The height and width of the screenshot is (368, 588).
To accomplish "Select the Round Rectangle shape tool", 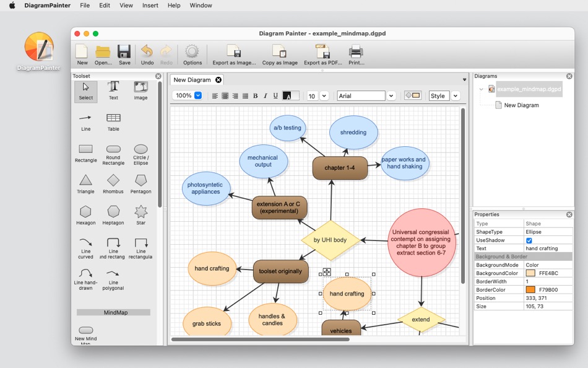I will click(113, 154).
